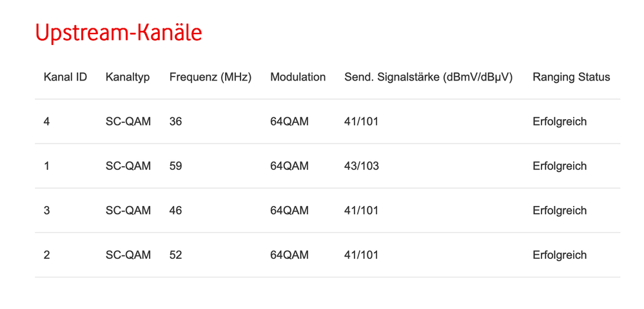Click SC-QAM in the channel 3 row

[128, 211]
